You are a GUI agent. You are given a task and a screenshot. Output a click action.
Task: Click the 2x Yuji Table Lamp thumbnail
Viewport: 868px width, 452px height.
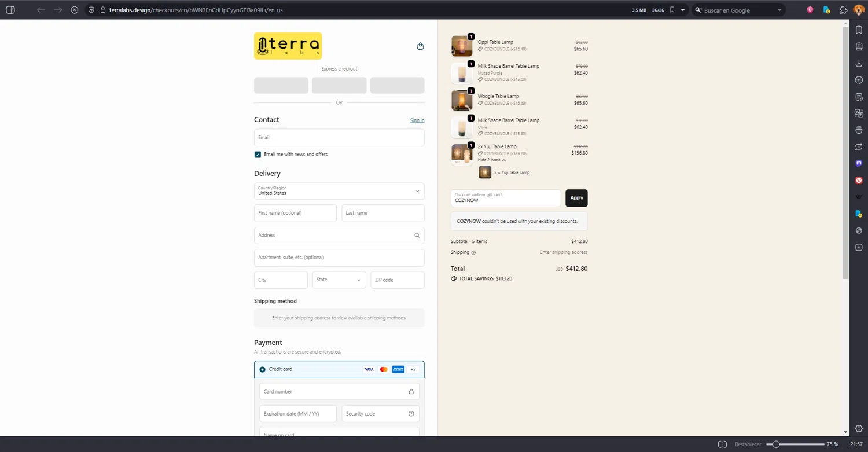[462, 155]
